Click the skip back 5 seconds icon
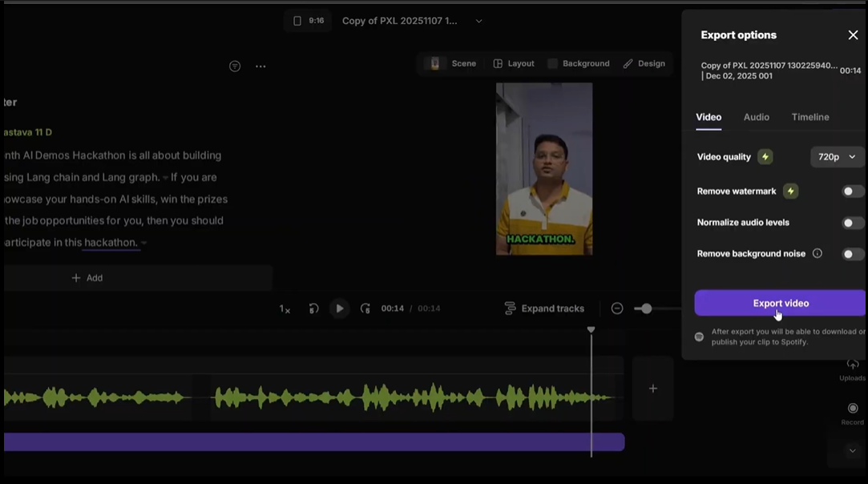The width and height of the screenshot is (868, 484). click(313, 309)
